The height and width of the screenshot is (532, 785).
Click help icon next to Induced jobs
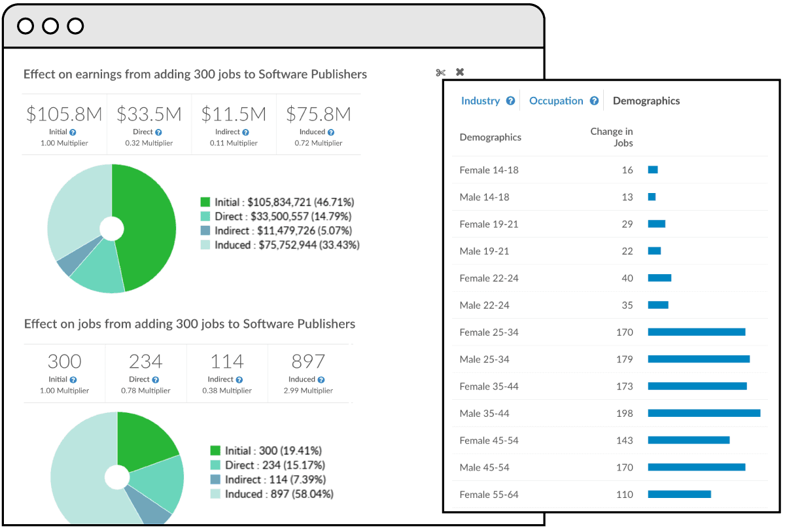coord(321,380)
